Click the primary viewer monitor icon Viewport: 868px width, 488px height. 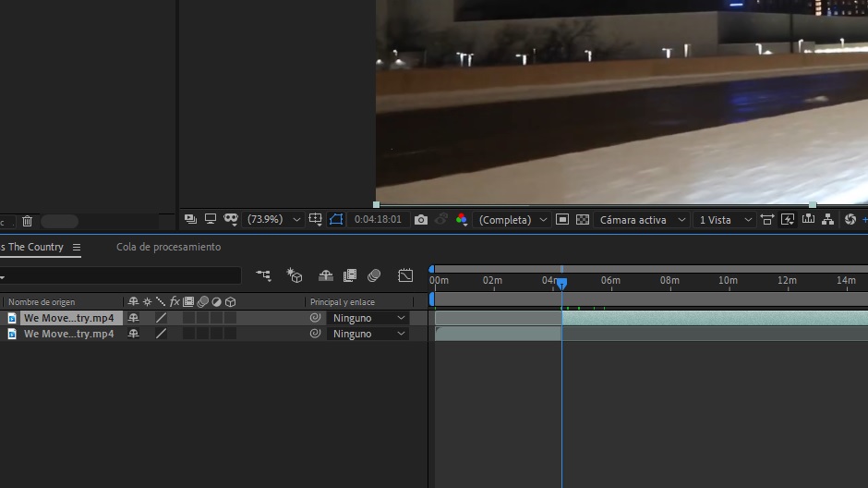coord(211,219)
